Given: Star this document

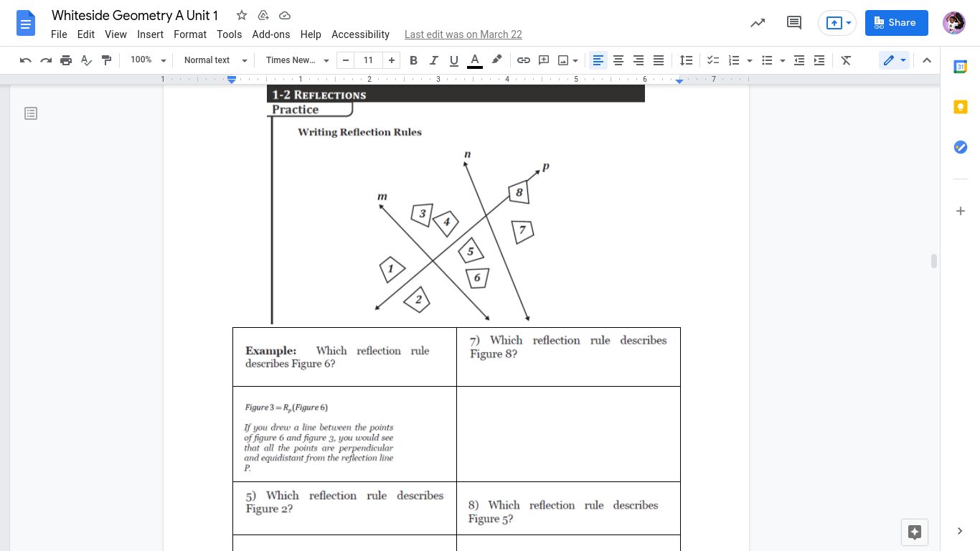Looking at the screenshot, I should (x=242, y=15).
